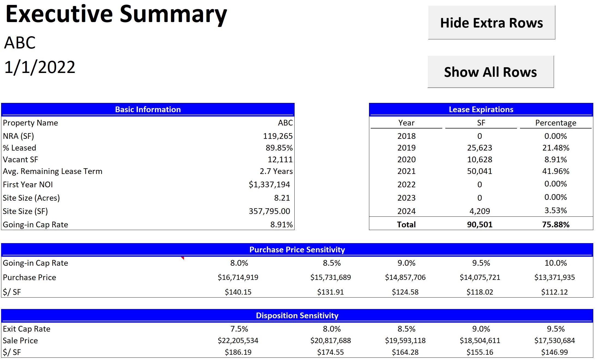Click the Basic Information table header

pyautogui.click(x=148, y=109)
